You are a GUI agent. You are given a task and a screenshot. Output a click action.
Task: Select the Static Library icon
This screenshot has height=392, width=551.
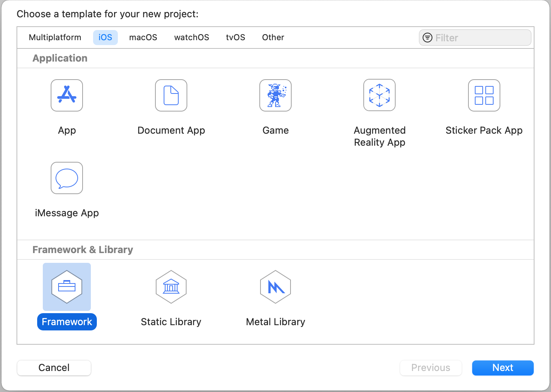pos(171,287)
